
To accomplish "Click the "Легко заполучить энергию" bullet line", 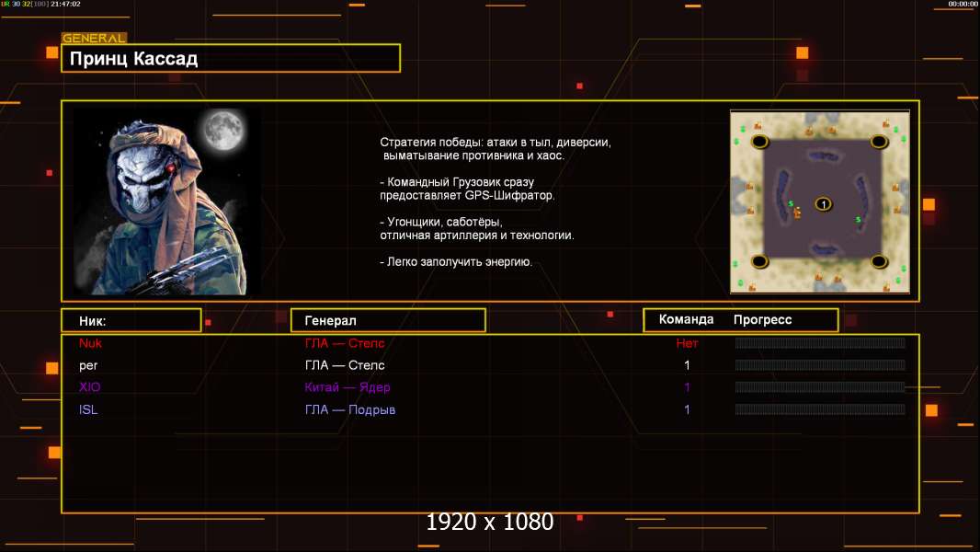I will [x=456, y=262].
